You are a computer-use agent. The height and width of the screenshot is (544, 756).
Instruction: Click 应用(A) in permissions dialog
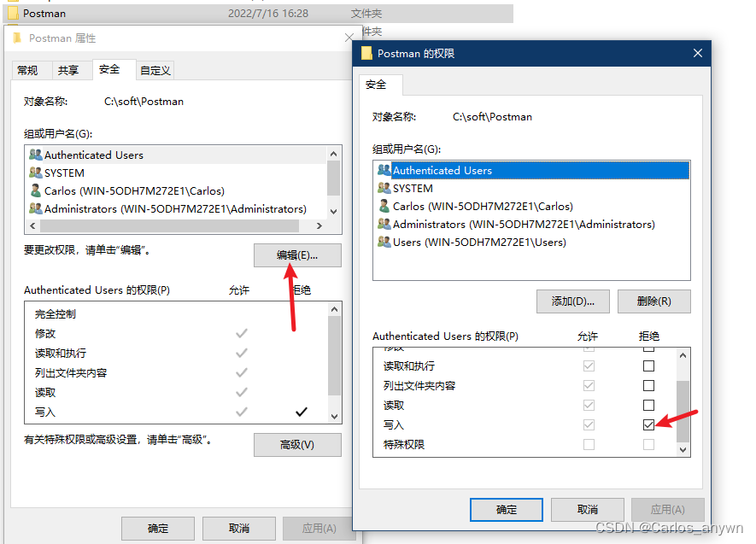pos(668,510)
